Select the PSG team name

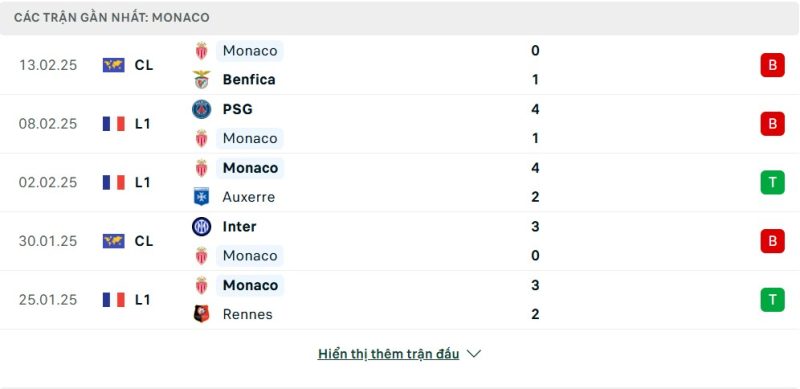tap(237, 109)
